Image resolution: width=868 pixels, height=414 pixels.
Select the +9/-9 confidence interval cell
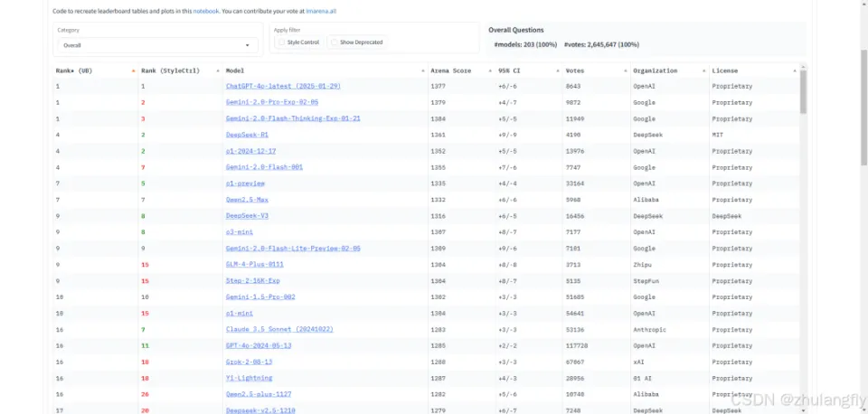[x=507, y=135]
